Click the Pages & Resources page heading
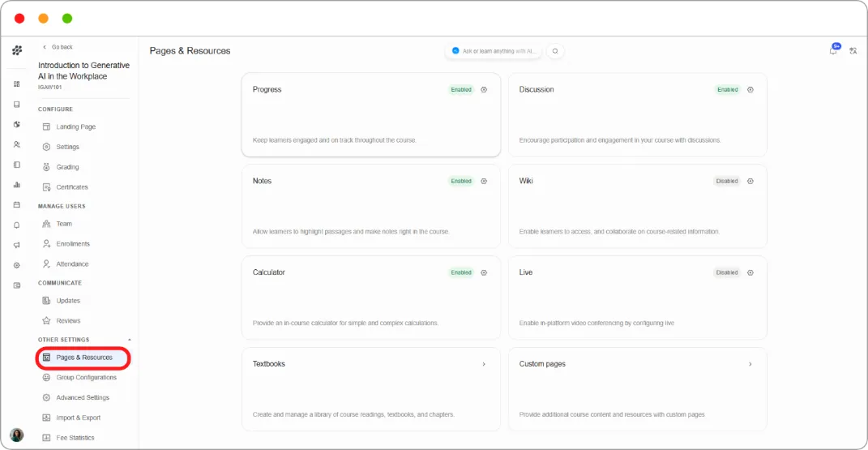 coord(190,51)
